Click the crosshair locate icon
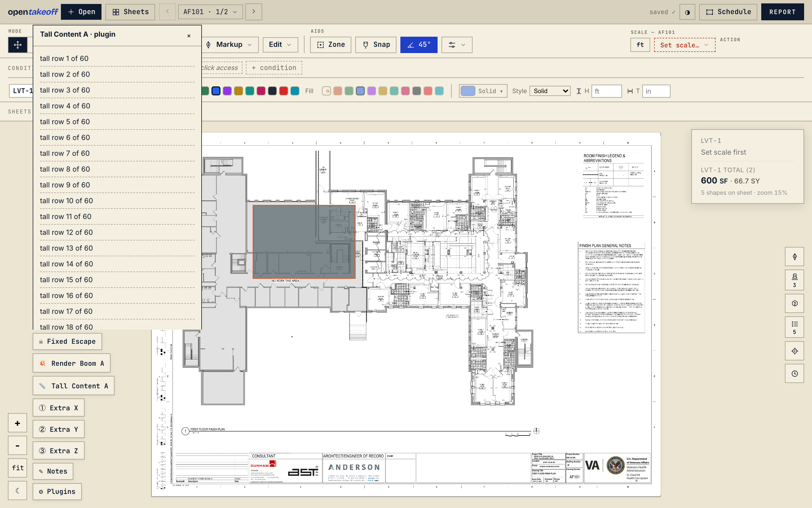This screenshot has height=508, width=812. point(794,351)
